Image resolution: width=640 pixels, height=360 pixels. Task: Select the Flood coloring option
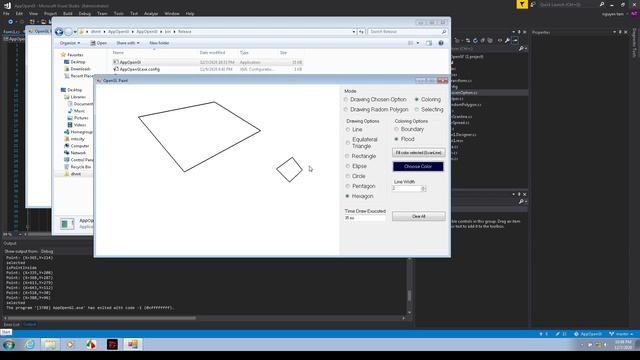pyautogui.click(x=404, y=139)
